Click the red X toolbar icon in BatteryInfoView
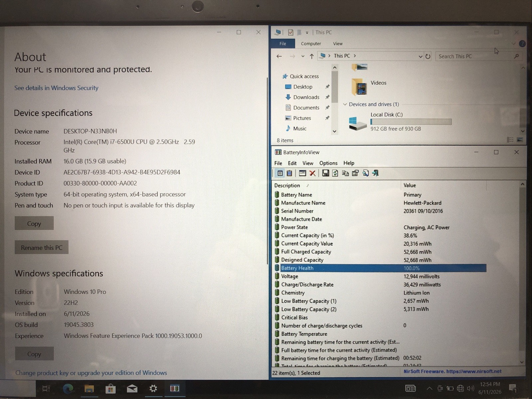 (x=312, y=173)
